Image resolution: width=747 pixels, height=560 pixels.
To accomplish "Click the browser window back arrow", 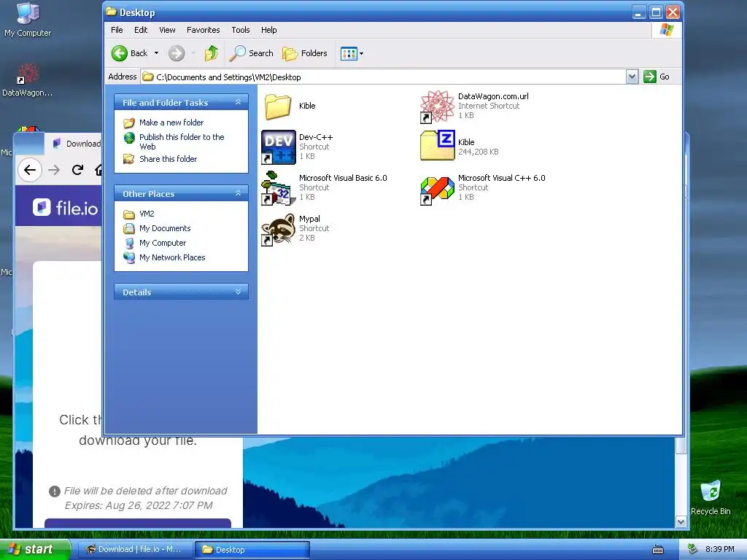I will point(29,170).
